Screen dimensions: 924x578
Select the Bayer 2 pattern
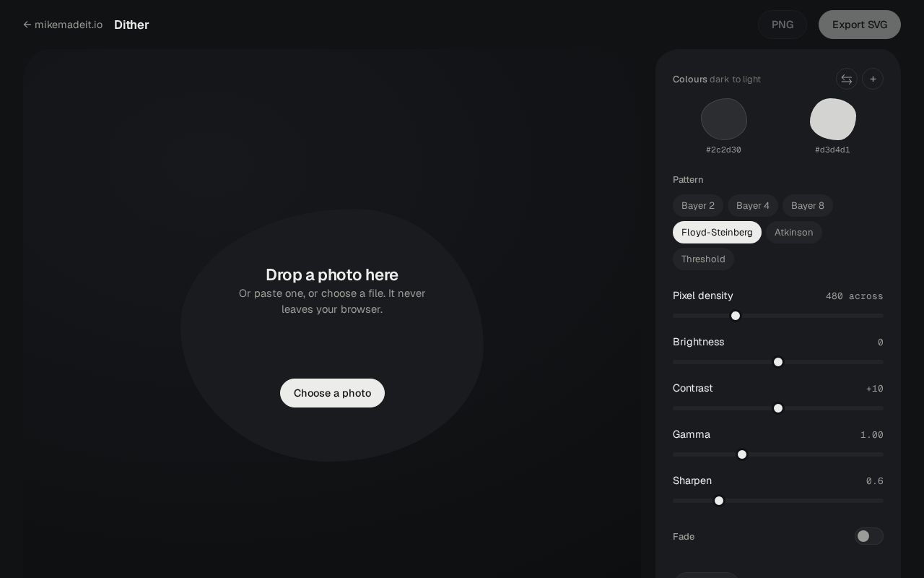tap(698, 206)
